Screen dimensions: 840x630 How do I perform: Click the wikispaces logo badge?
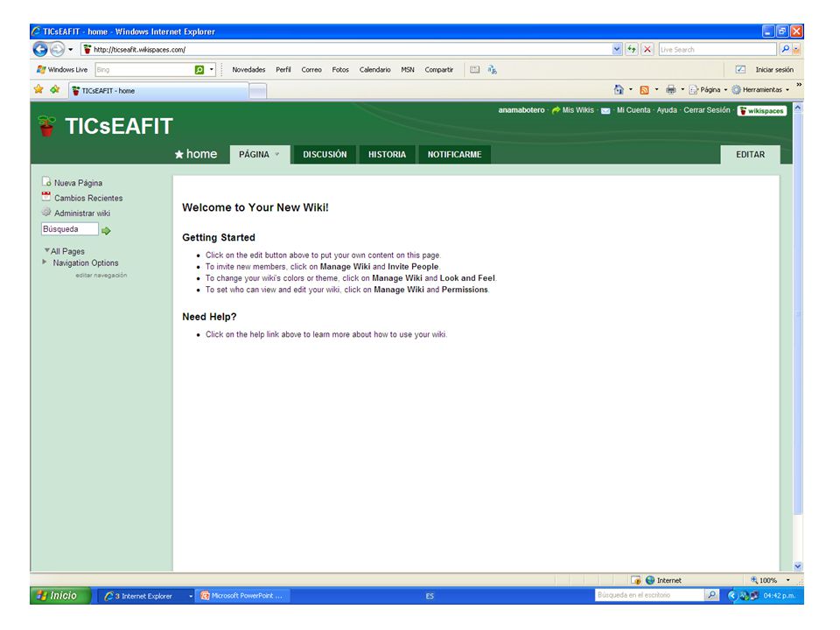pos(762,111)
